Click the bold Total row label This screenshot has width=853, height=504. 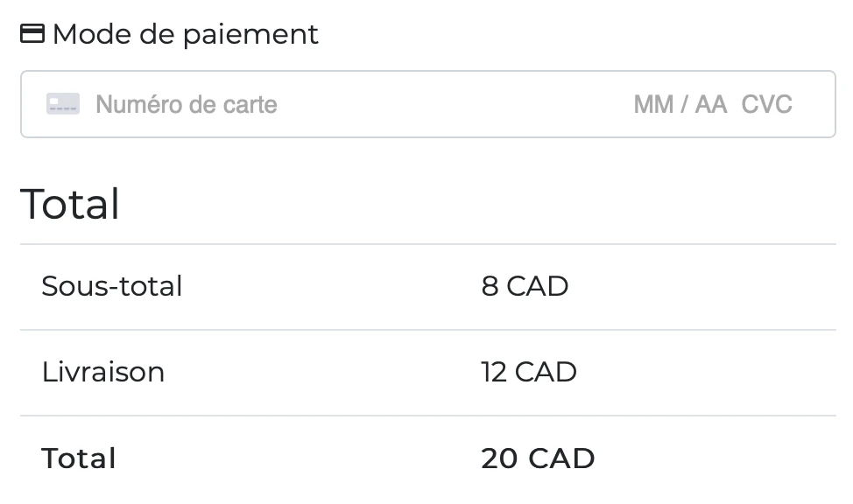coord(79,458)
